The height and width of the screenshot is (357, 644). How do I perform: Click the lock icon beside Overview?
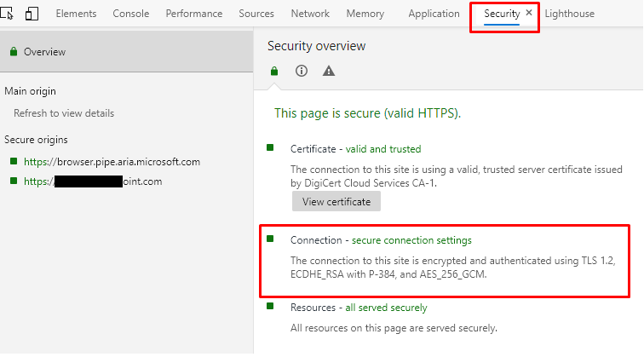click(14, 52)
